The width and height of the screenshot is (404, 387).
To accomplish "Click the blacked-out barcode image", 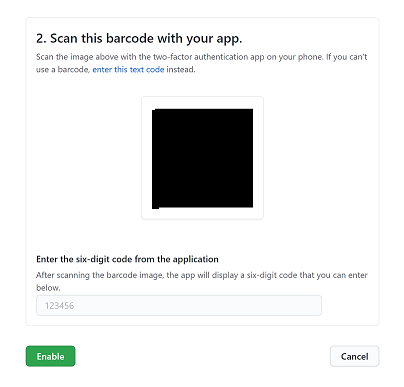I will point(202,158).
